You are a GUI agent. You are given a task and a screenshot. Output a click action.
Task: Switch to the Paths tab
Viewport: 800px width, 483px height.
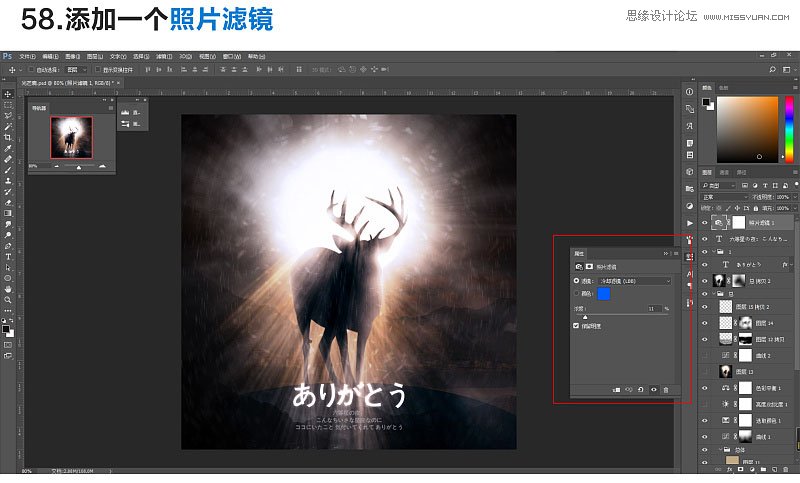[742, 172]
